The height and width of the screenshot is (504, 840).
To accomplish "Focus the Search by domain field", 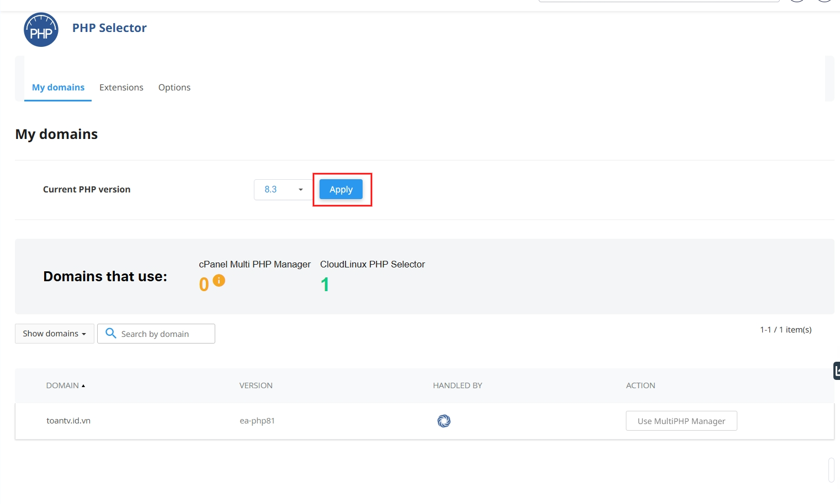I will [156, 334].
